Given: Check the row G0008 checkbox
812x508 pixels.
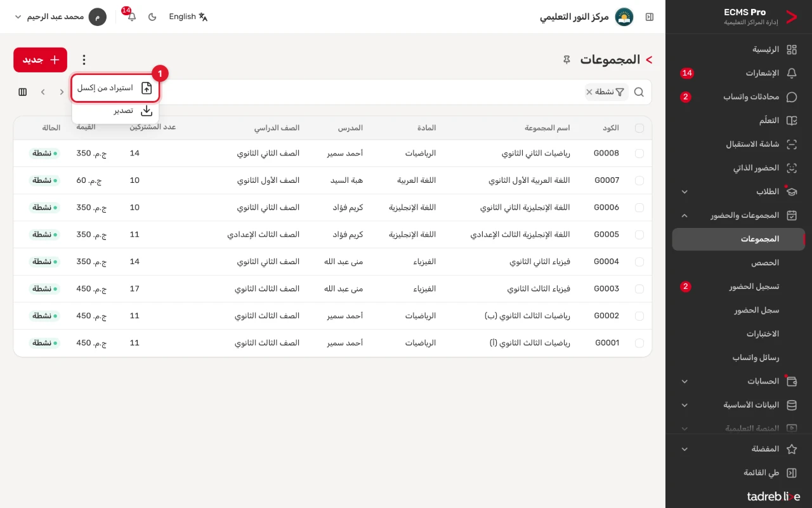Looking at the screenshot, I should (639, 154).
